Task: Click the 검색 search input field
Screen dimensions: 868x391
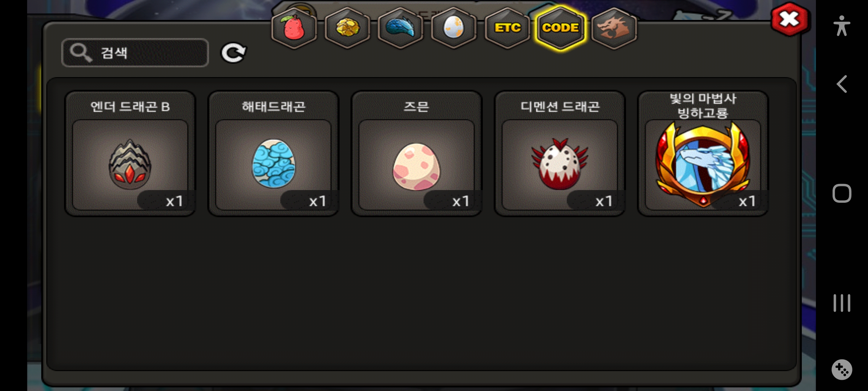Action: click(135, 53)
